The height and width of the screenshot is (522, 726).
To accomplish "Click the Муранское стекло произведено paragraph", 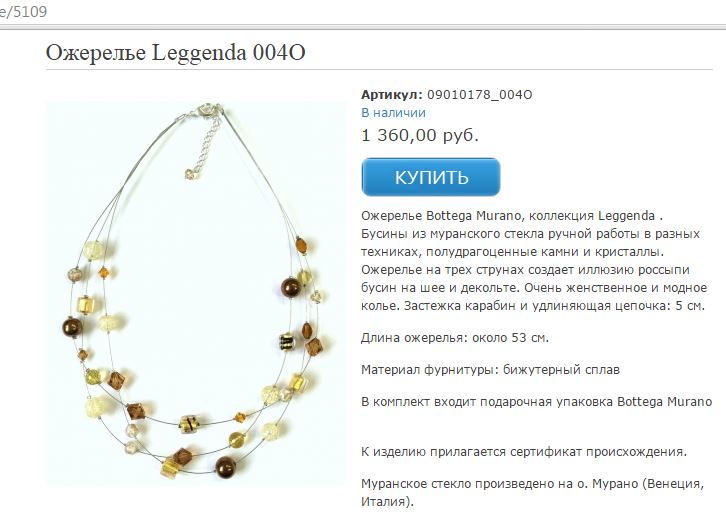I will point(532,492).
